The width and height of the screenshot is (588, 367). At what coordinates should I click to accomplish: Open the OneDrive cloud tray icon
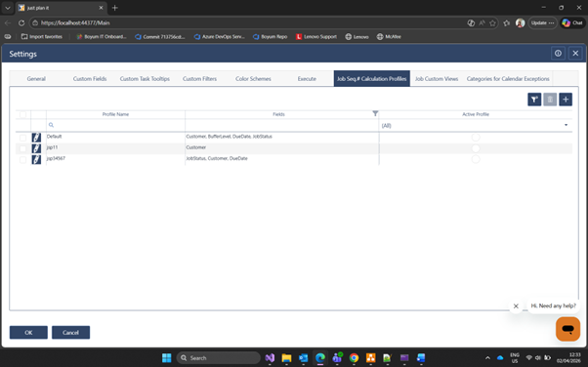(x=500, y=358)
